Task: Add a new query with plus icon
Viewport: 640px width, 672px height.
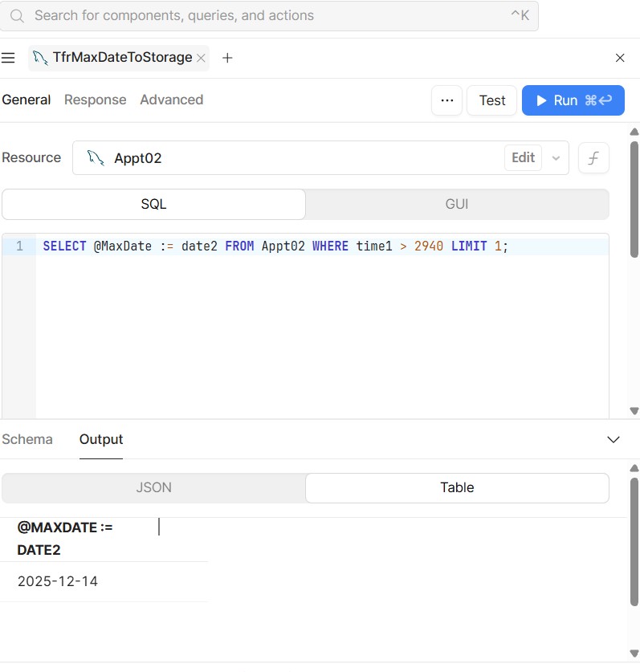Action: [x=227, y=58]
